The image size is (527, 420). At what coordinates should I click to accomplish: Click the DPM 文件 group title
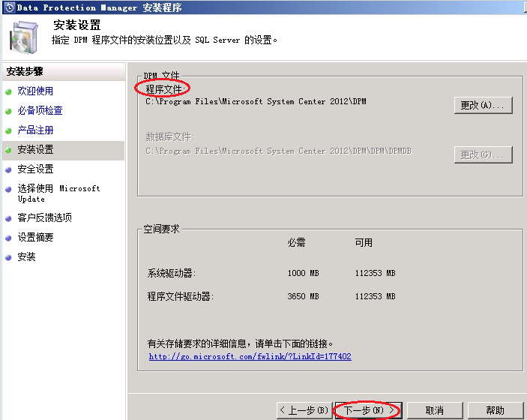click(x=162, y=75)
